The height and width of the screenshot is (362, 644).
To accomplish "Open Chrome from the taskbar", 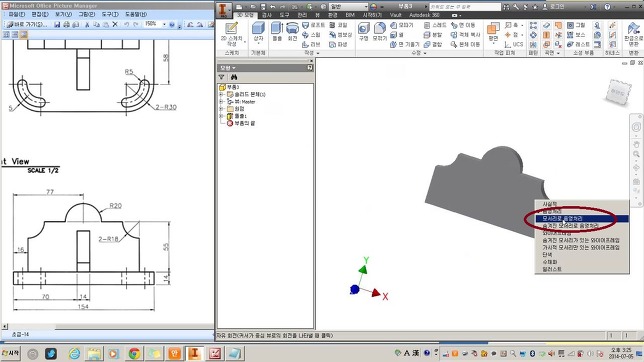I will pyautogui.click(x=134, y=353).
